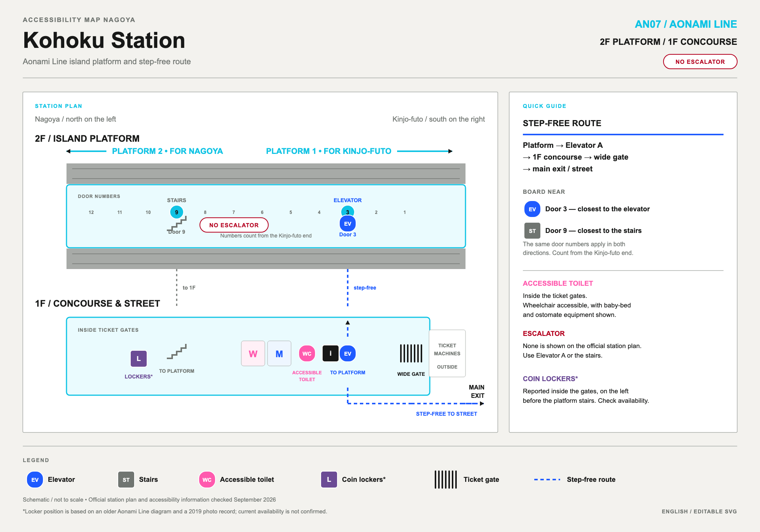Click the ESCALATOR heading in Quick Guide
This screenshot has width=760, height=532.
544,334
